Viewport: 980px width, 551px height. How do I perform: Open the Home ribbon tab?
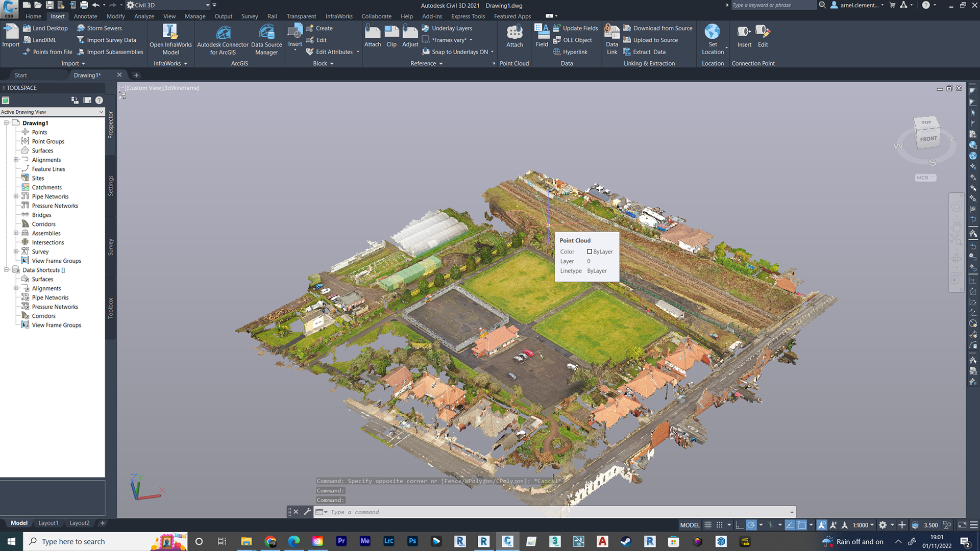click(x=33, y=16)
